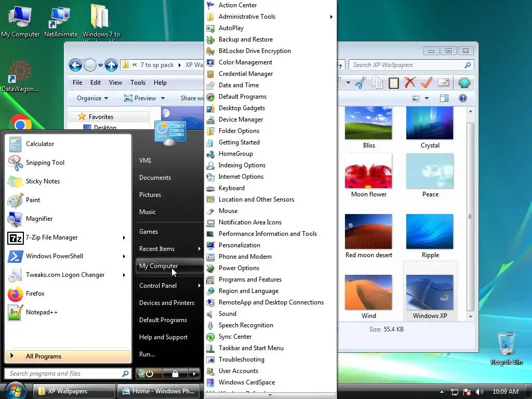
Task: Launch Snipping Tool from pinned programs
Action: (x=45, y=163)
